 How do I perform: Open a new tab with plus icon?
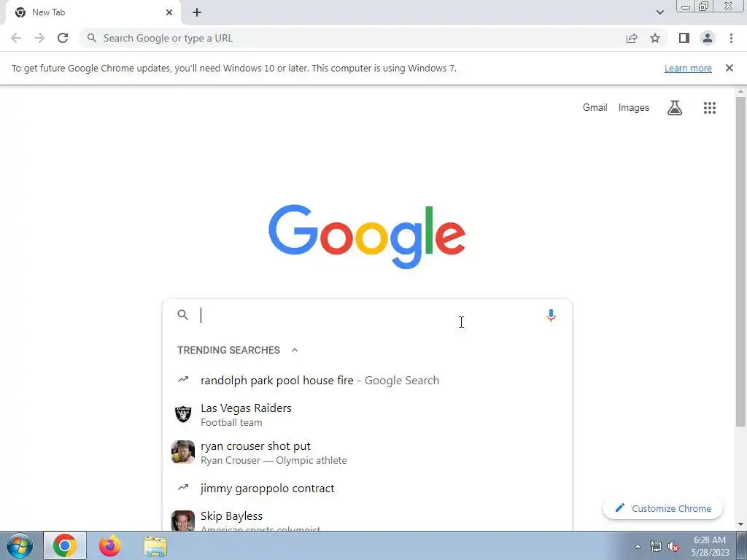(197, 12)
